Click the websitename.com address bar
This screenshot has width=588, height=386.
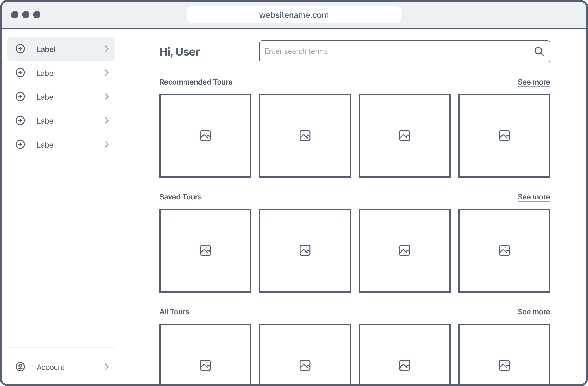[294, 15]
